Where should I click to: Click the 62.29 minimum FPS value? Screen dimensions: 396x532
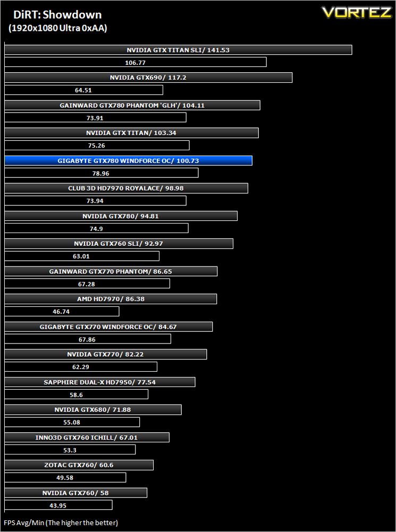[x=80, y=367]
